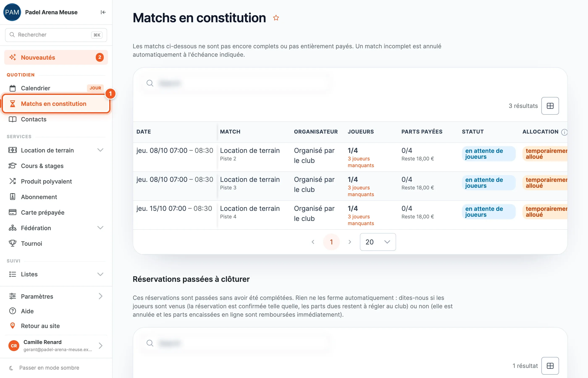The width and height of the screenshot is (588, 378).
Task: Click search magnifier in past reservations table
Action: click(x=150, y=343)
